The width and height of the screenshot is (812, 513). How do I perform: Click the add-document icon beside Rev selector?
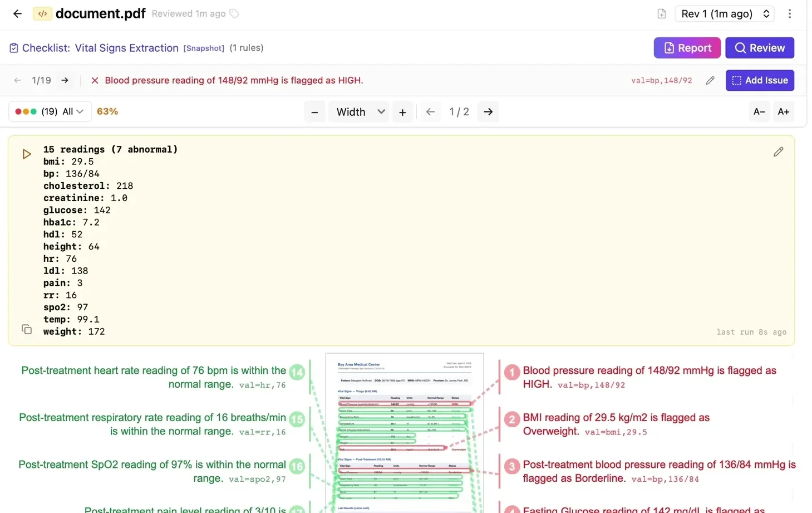click(661, 14)
